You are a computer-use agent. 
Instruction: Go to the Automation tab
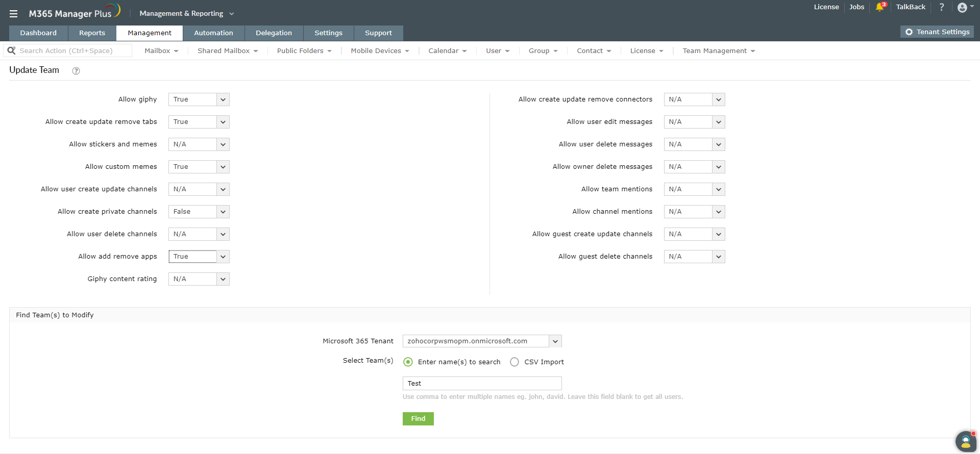pos(213,33)
